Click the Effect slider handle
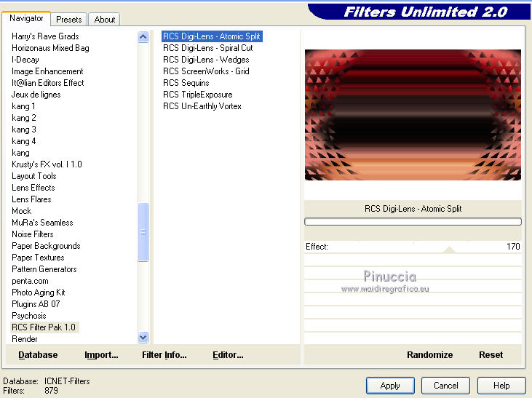532x398 pixels. coord(449,250)
